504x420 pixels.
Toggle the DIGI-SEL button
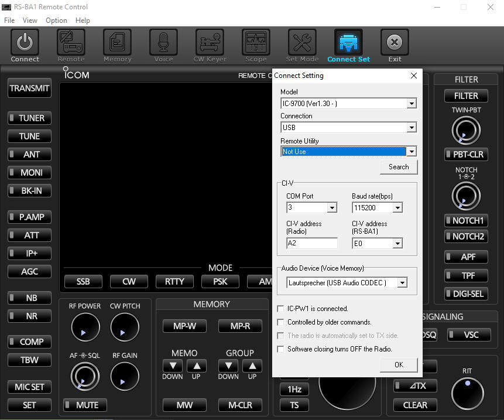pyautogui.click(x=466, y=293)
